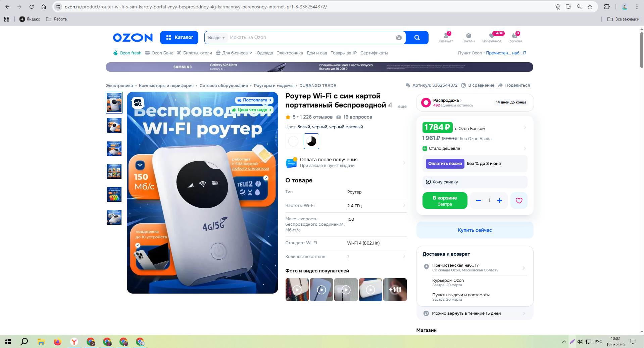
Task: Click the Поделиться share icon
Action: coord(500,85)
